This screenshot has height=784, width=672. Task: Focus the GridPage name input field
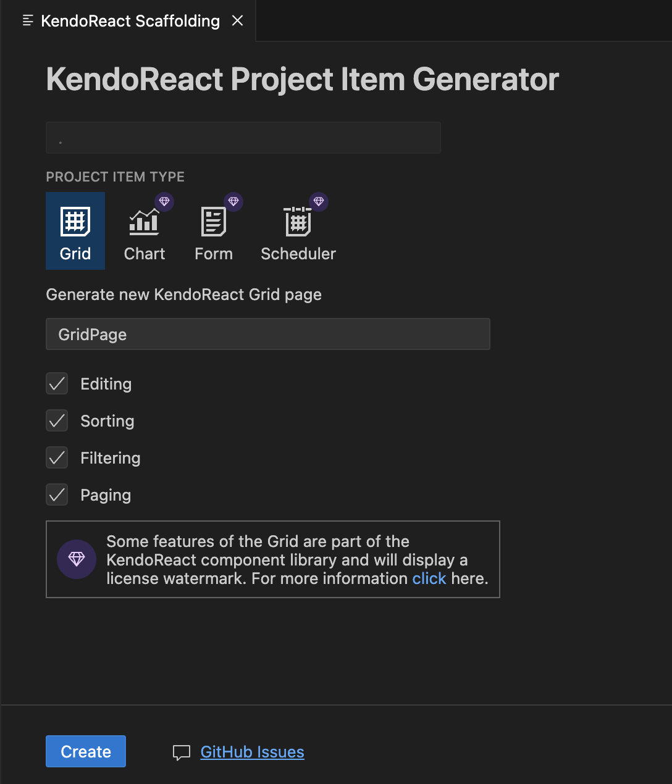(x=268, y=334)
